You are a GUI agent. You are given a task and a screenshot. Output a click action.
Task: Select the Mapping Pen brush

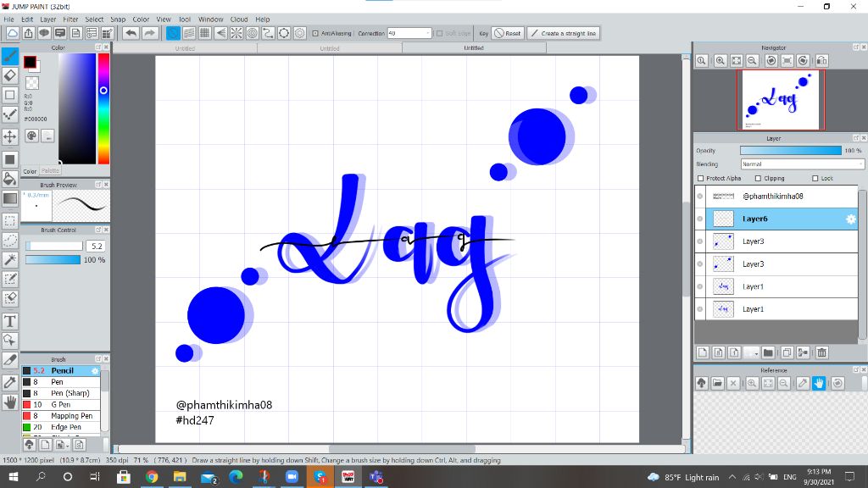pos(61,416)
